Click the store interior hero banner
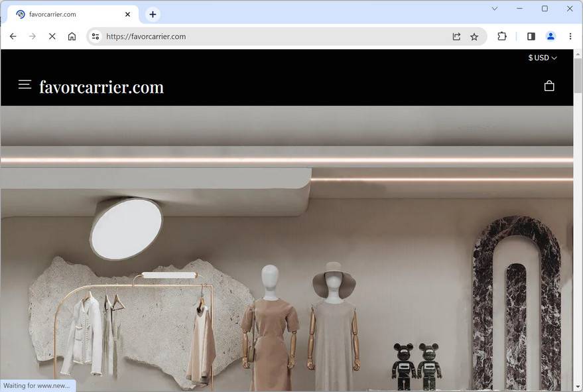The height and width of the screenshot is (392, 583). [287, 248]
